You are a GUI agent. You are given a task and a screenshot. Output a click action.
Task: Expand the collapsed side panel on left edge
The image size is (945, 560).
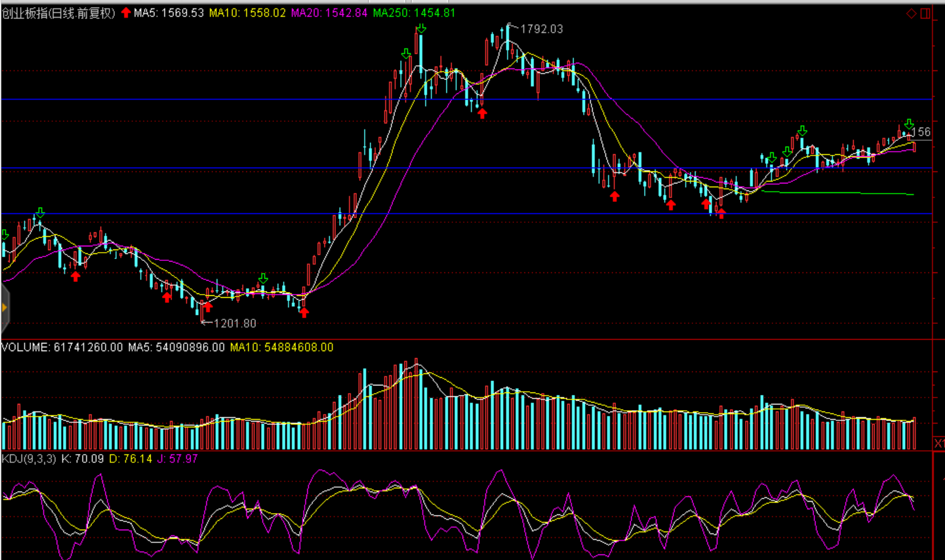[4, 308]
